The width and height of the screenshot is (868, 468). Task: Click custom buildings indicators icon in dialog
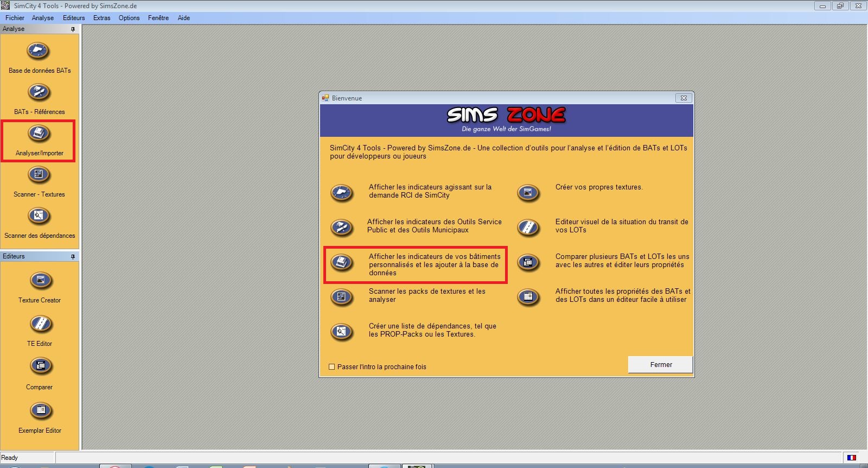(342, 262)
